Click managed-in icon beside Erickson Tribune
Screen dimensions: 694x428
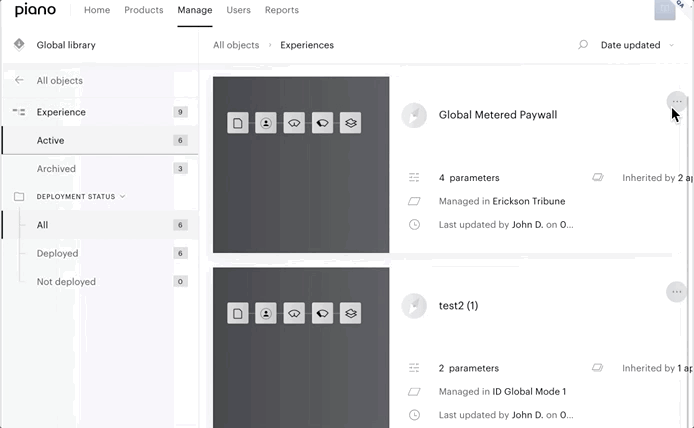click(414, 201)
